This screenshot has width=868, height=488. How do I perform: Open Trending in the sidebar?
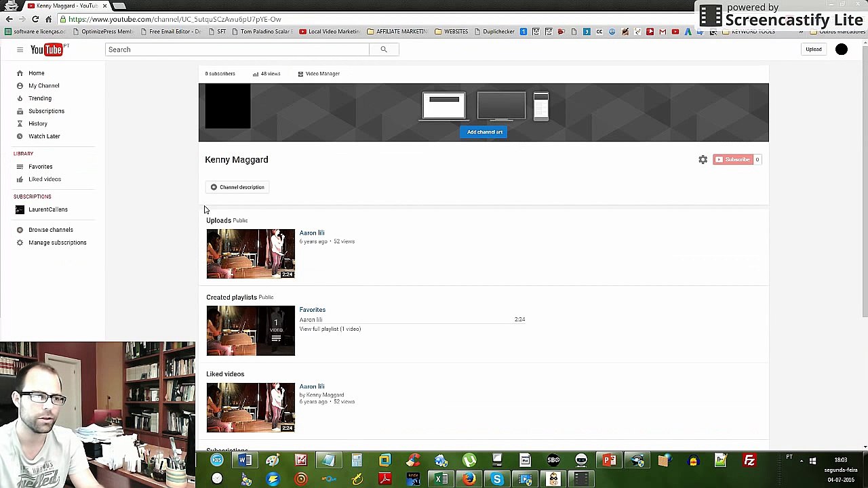pyautogui.click(x=40, y=98)
